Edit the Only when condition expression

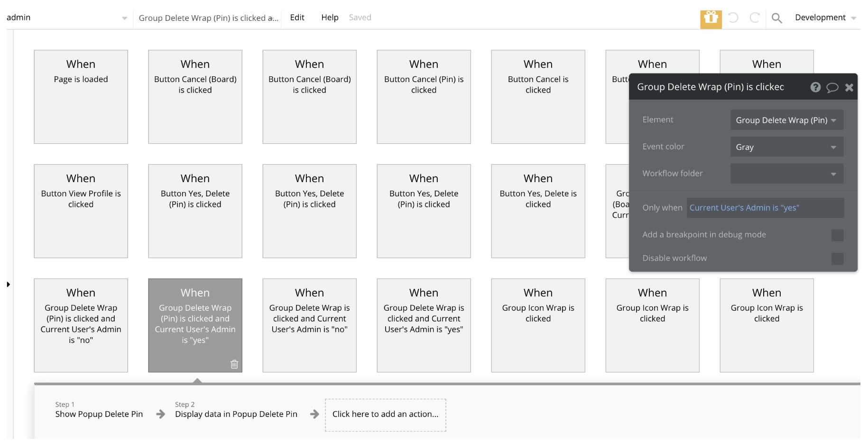[x=765, y=208]
